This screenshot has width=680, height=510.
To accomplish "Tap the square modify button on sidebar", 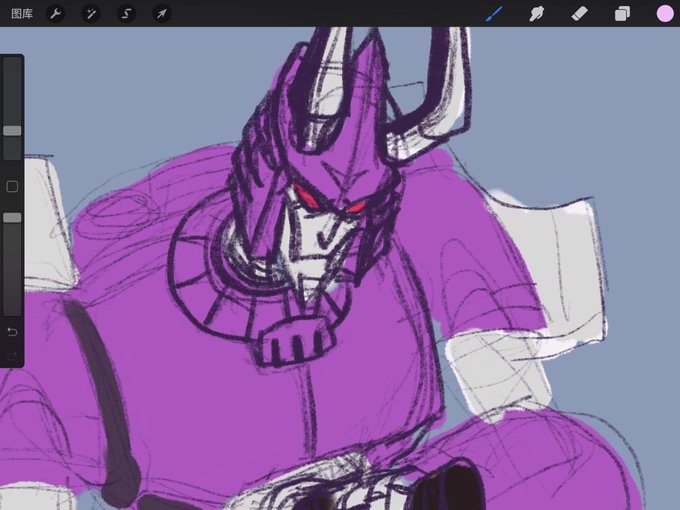I will coord(12,187).
